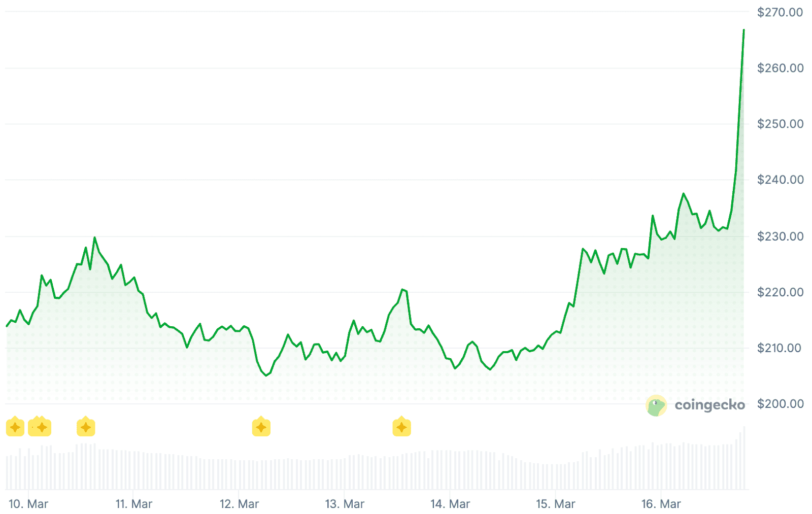Click the 15. Mar date label
812x514 pixels.
[x=556, y=504]
